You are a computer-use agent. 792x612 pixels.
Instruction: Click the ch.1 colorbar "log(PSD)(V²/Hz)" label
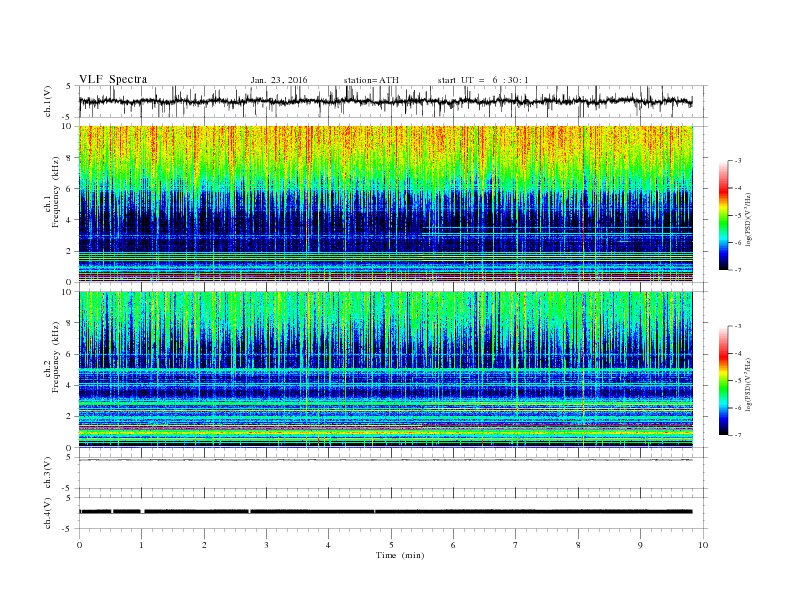(x=748, y=219)
